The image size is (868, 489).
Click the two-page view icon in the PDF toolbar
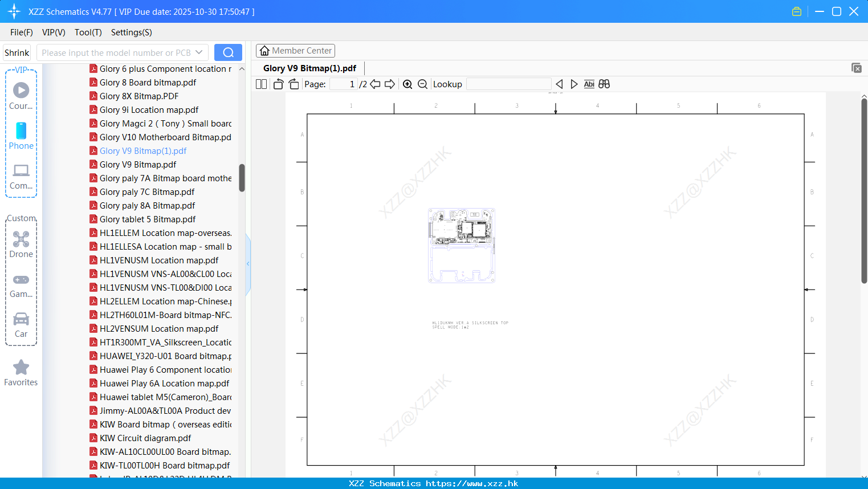point(261,84)
